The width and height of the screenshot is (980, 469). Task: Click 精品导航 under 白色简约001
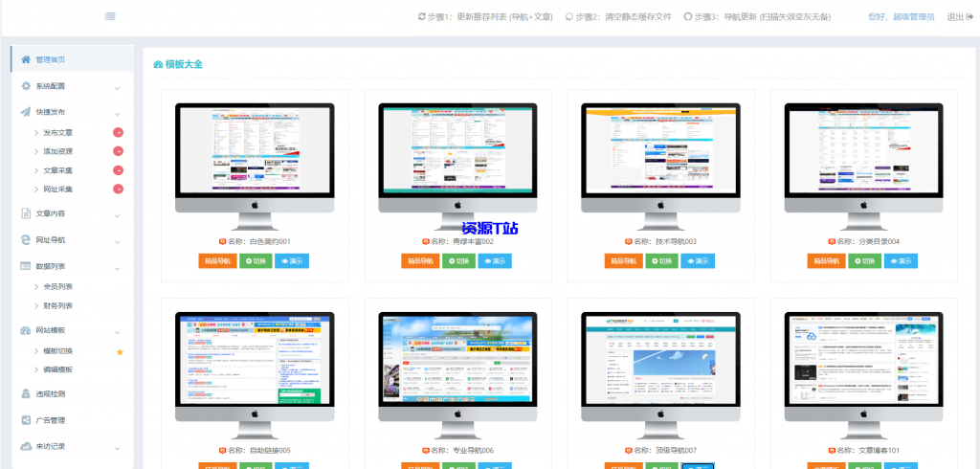point(217,261)
